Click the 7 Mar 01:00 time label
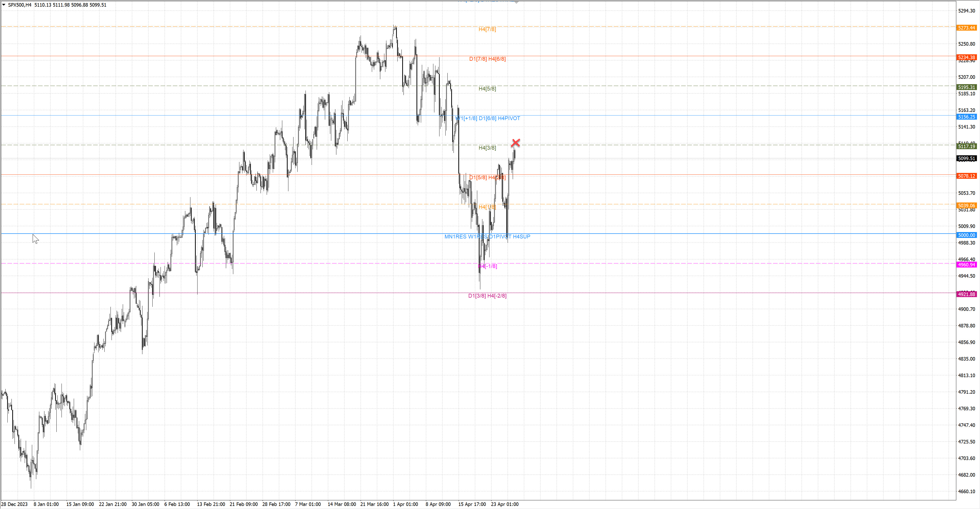Screen dimensions: 980x509 308,504
